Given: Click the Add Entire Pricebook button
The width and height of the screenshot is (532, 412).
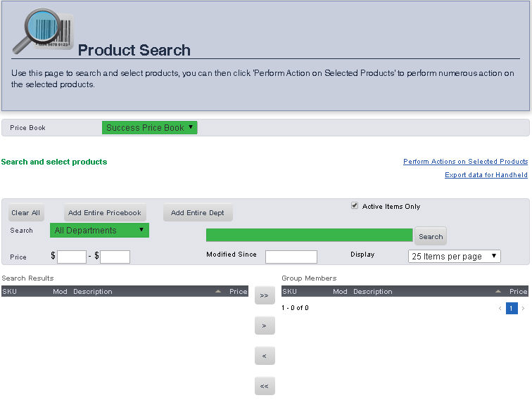Looking at the screenshot, I should [105, 213].
